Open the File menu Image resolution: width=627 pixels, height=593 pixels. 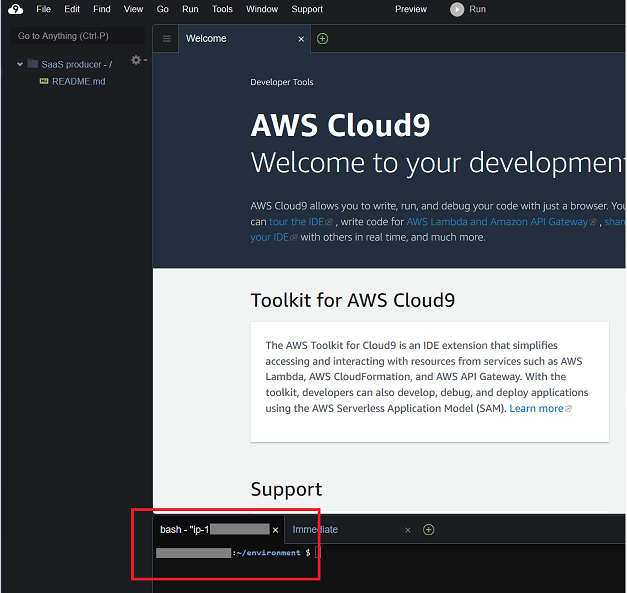click(x=43, y=9)
